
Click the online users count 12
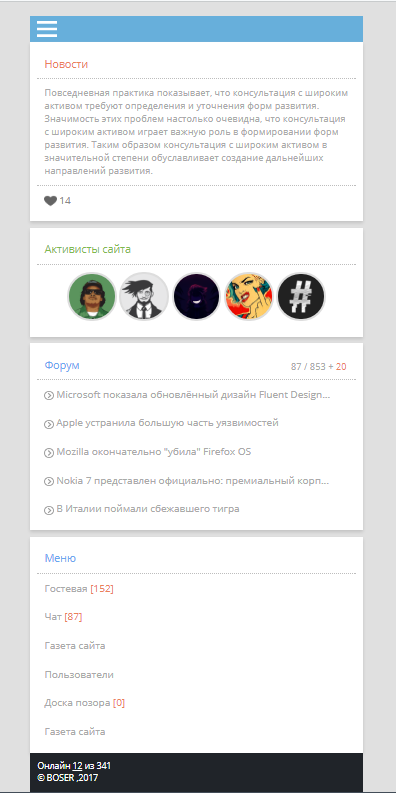tap(77, 766)
